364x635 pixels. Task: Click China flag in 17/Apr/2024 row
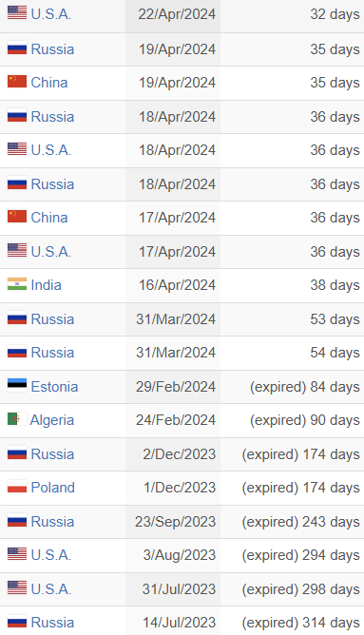pyautogui.click(x=17, y=217)
